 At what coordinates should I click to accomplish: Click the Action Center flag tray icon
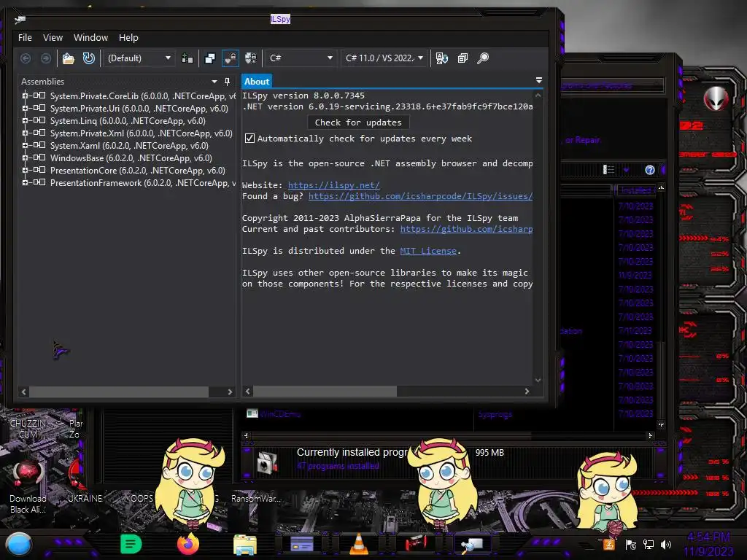631,544
